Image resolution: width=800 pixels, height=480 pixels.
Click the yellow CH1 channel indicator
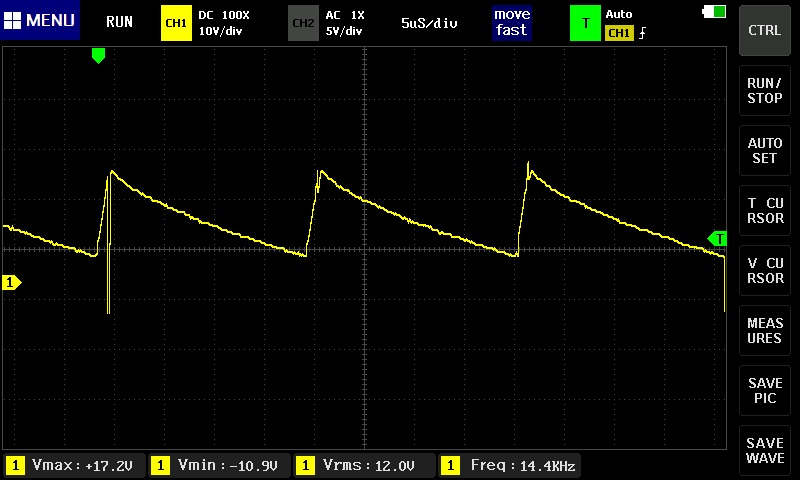175,22
